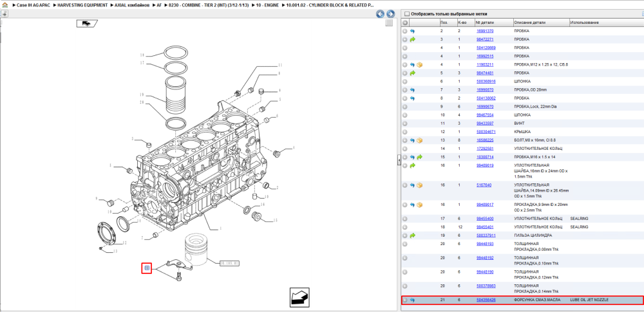644x312 pixels.
Task: Open part number 11903211 link
Action: coord(485,64)
